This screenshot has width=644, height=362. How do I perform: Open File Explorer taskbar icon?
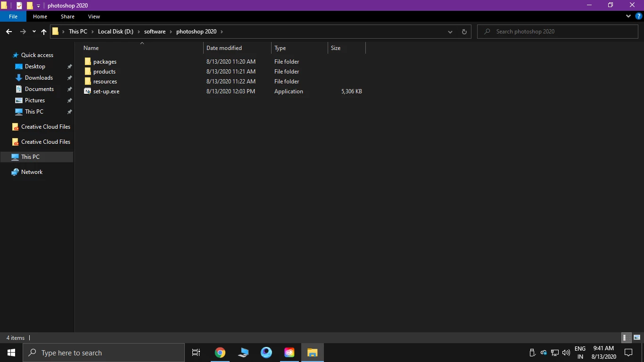[x=312, y=353]
